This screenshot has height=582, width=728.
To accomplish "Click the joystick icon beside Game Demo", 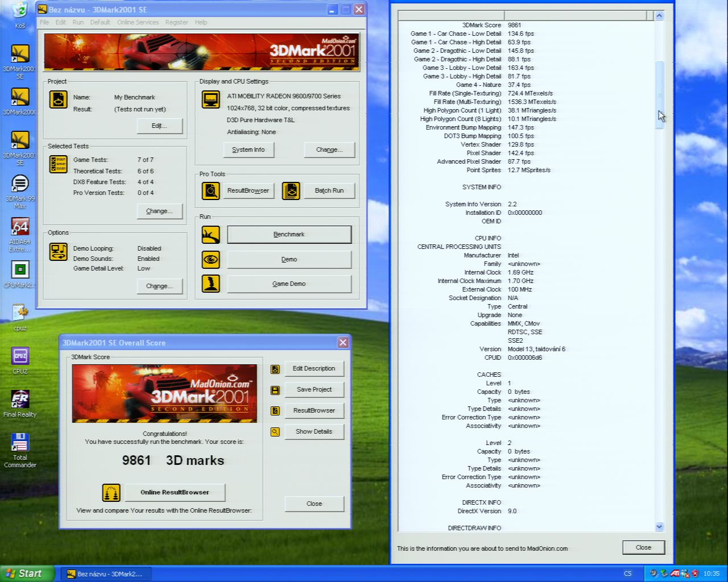I will coord(210,284).
